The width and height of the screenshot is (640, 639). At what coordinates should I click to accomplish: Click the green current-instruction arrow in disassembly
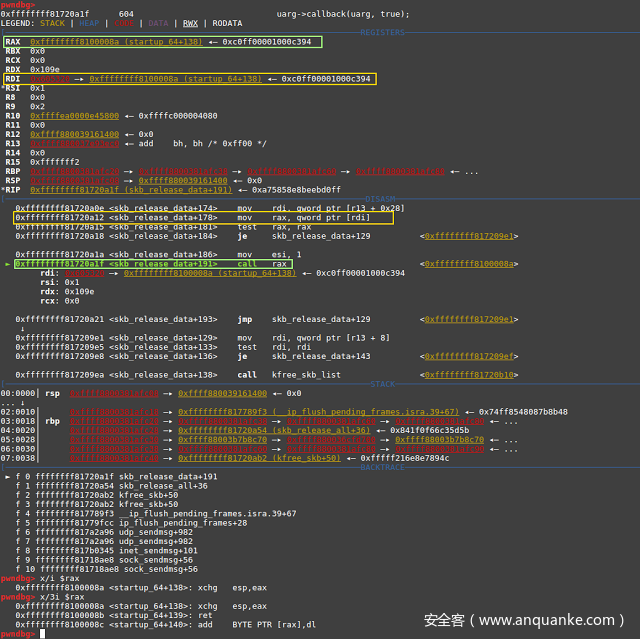coord(9,264)
